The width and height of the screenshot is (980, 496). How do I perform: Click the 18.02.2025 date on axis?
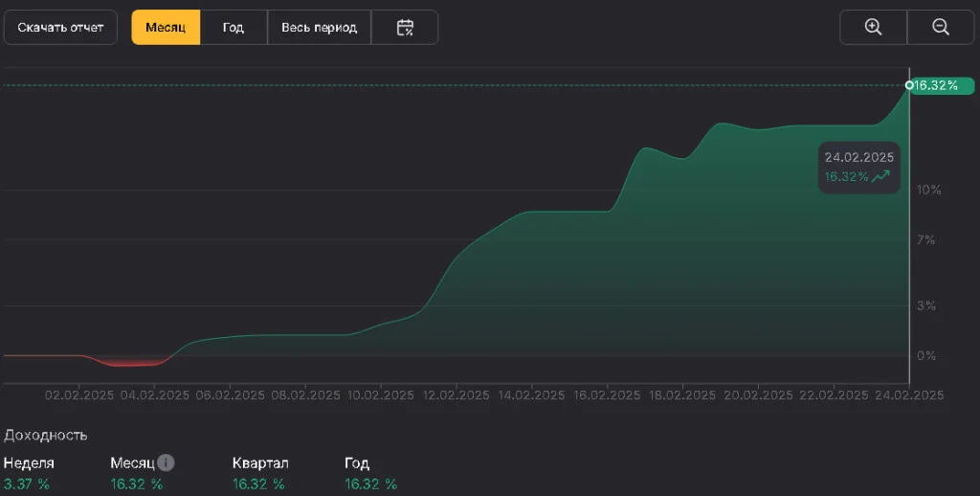[x=682, y=395]
